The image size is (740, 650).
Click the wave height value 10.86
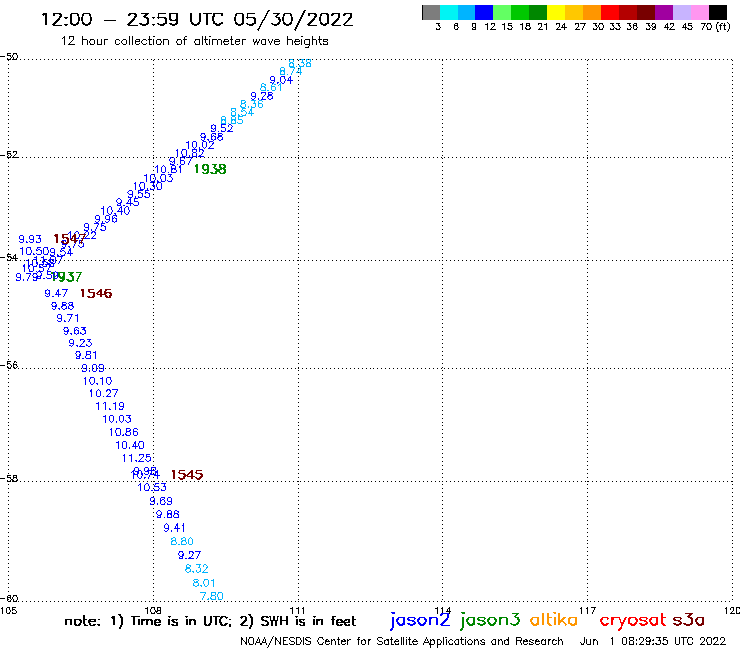124,432
